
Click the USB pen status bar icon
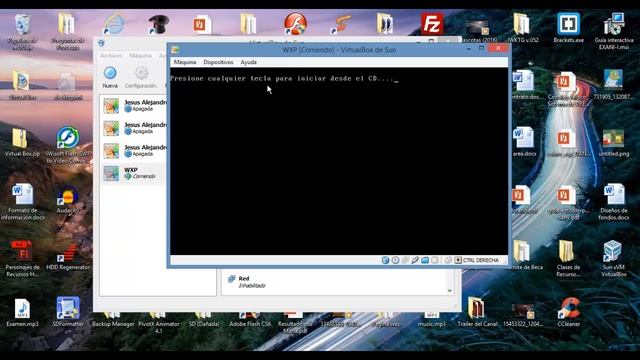(415, 260)
